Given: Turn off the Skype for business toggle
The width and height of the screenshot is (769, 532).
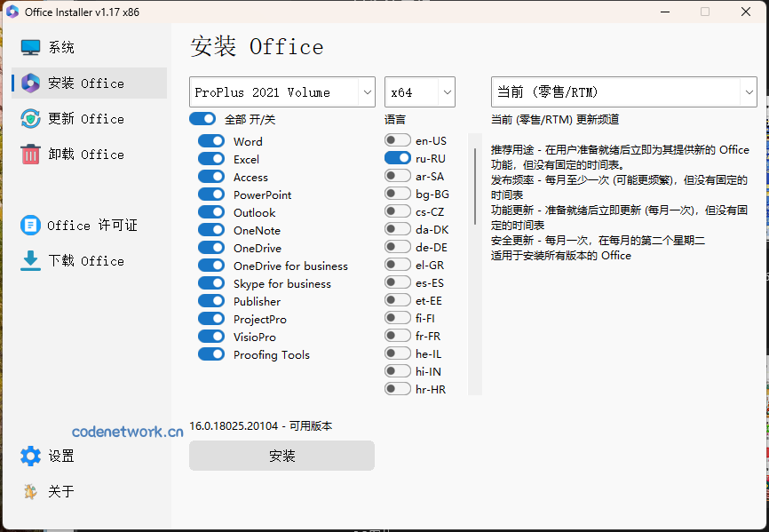Looking at the screenshot, I should click(x=211, y=283).
